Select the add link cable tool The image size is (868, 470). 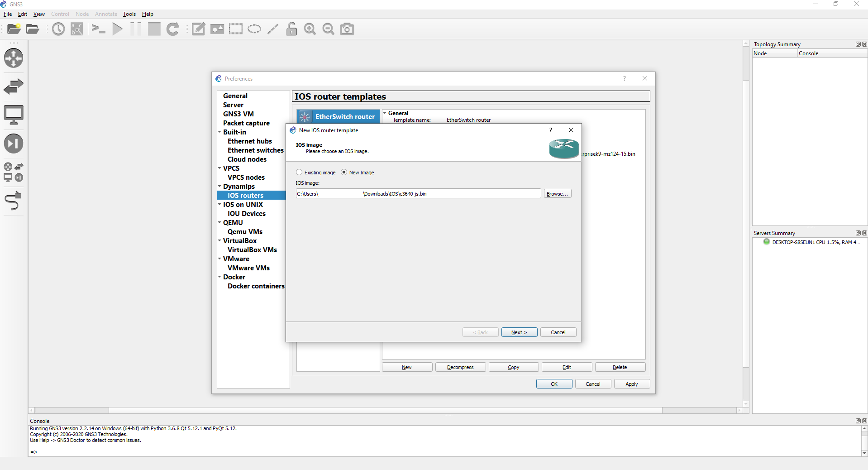[14, 201]
